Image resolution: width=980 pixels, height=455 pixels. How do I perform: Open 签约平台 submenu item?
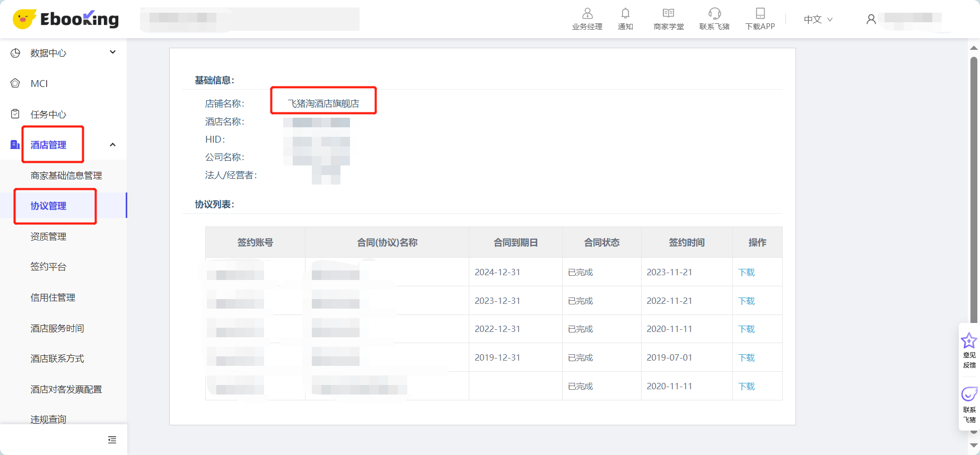point(48,267)
